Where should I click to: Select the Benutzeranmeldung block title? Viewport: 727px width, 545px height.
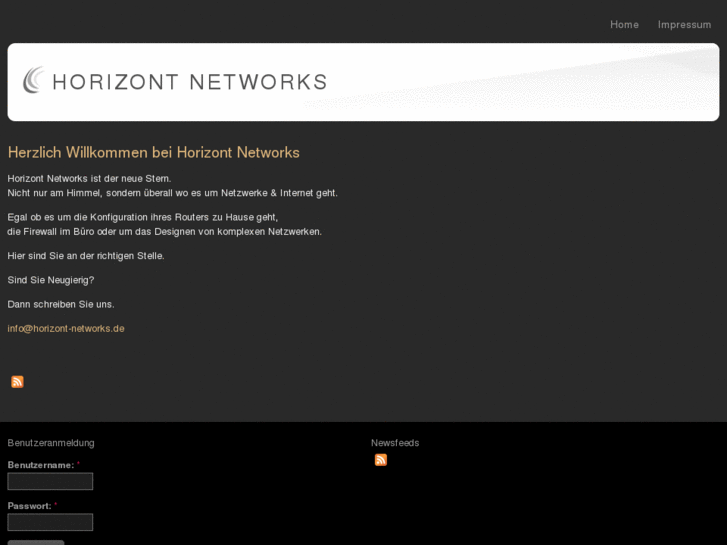(51, 443)
